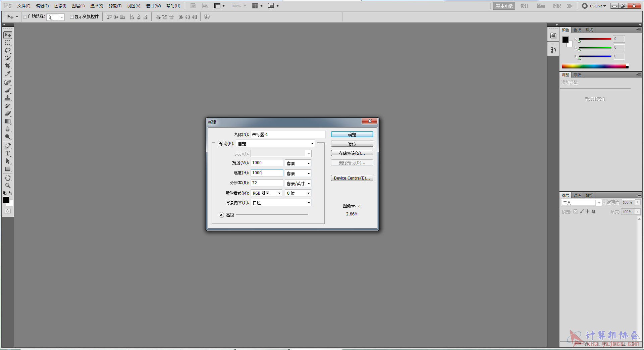Select the Zoom tool in toolbox

[x=8, y=185]
